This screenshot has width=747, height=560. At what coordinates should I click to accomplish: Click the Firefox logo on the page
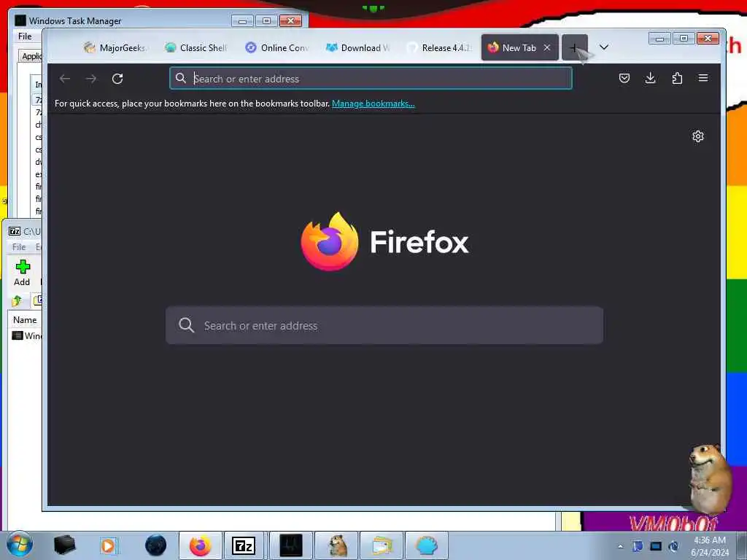click(330, 241)
